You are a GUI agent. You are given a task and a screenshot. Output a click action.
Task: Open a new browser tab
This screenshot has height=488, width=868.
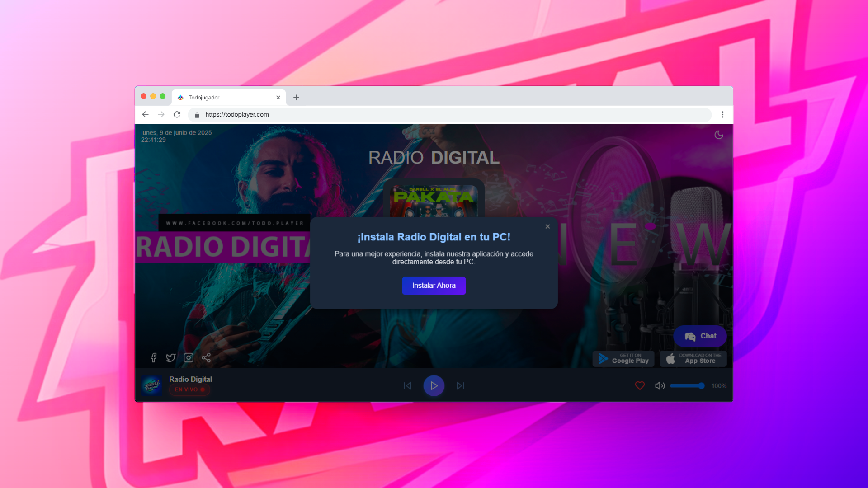point(296,98)
